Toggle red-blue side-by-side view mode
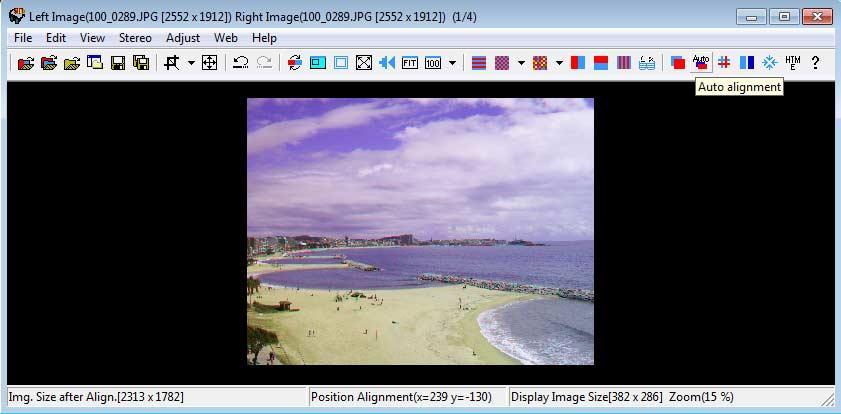This screenshot has height=414, width=841. [x=578, y=63]
